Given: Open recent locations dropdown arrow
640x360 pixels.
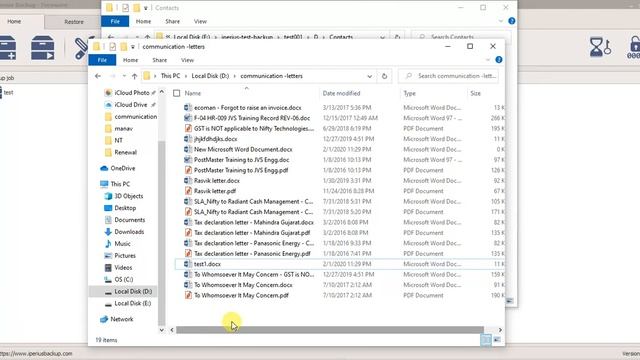Looking at the screenshot, I should pyautogui.click(x=124, y=76).
